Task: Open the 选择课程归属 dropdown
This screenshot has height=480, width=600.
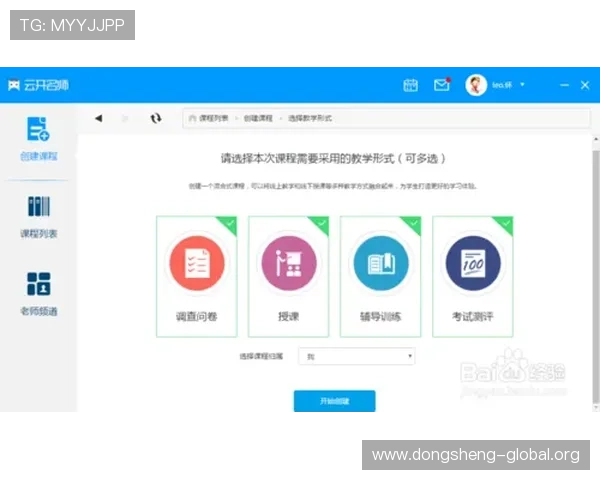Action: [x=357, y=356]
